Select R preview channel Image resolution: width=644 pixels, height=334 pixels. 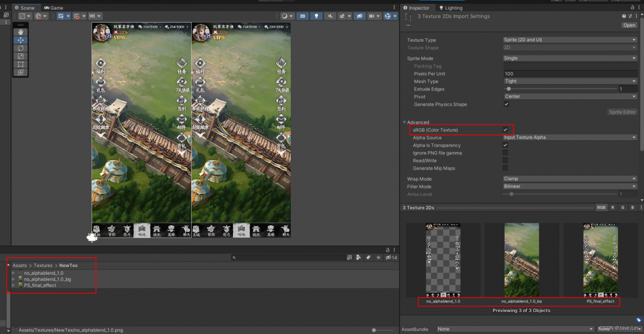[613, 207]
